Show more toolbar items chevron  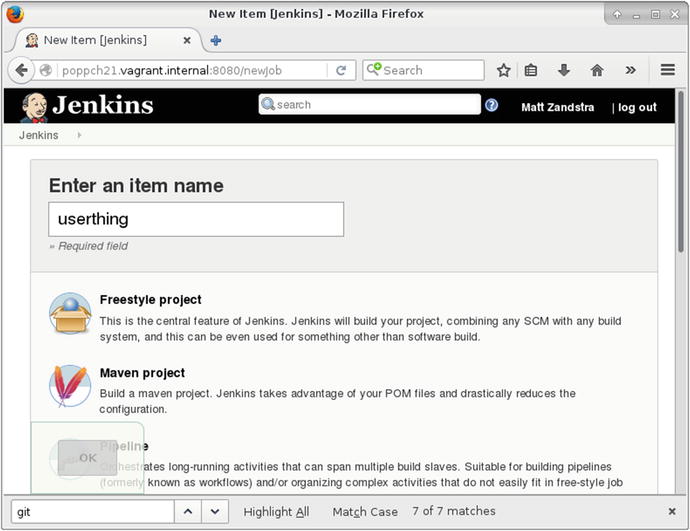(x=631, y=70)
